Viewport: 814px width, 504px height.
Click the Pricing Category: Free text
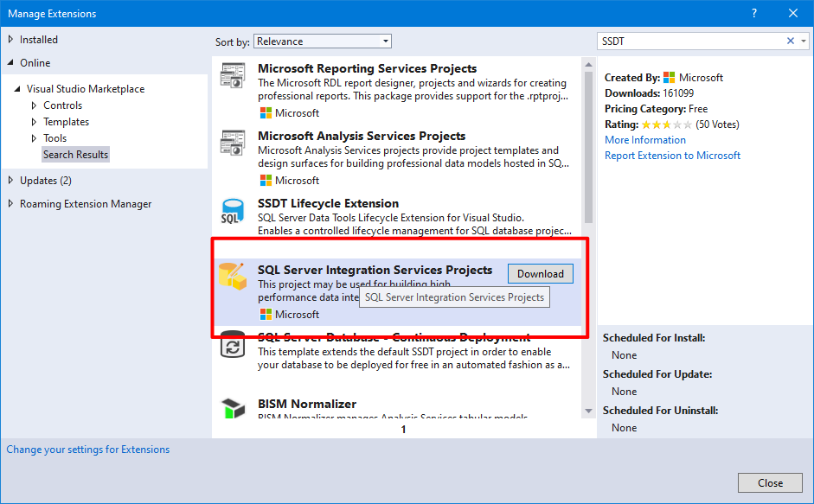tap(657, 109)
